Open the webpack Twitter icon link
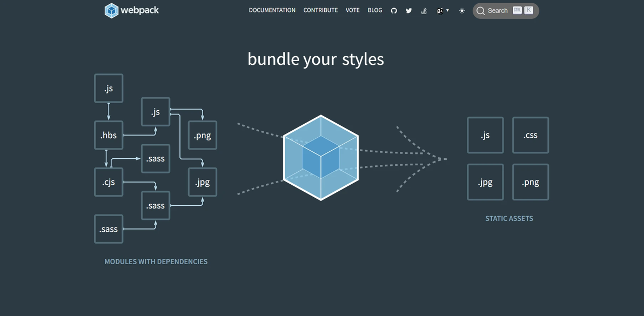This screenshot has height=316, width=644. 409,11
